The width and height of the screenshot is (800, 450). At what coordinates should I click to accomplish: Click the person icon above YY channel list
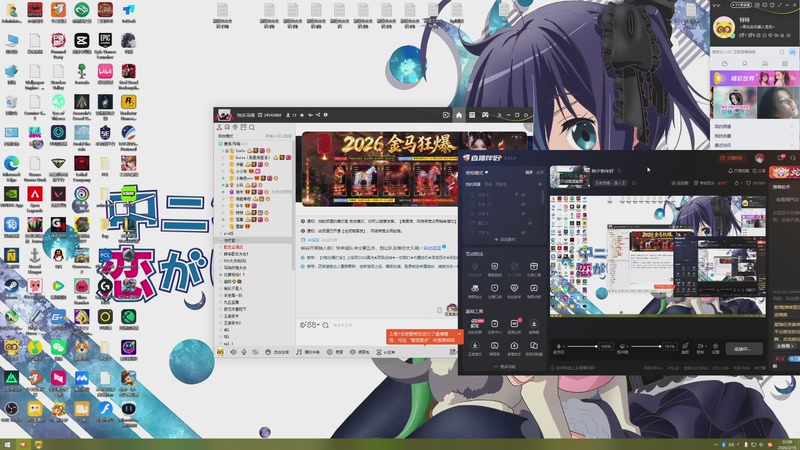coord(219,128)
